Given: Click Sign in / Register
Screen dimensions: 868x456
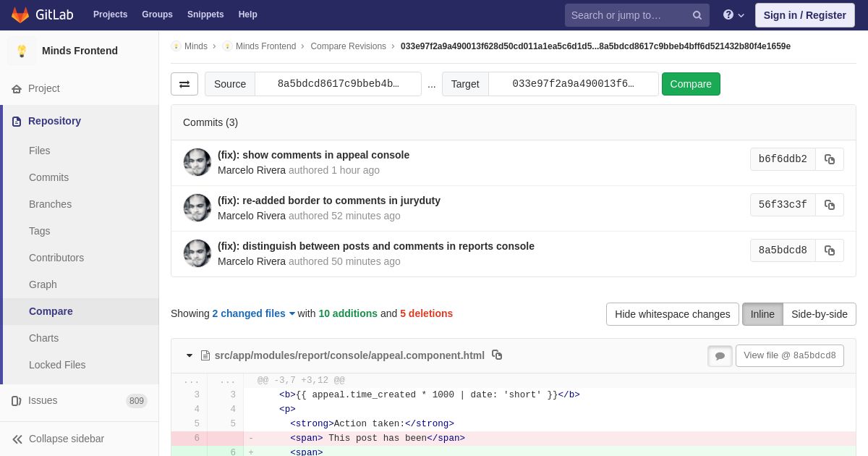Looking at the screenshot, I should pos(804,15).
